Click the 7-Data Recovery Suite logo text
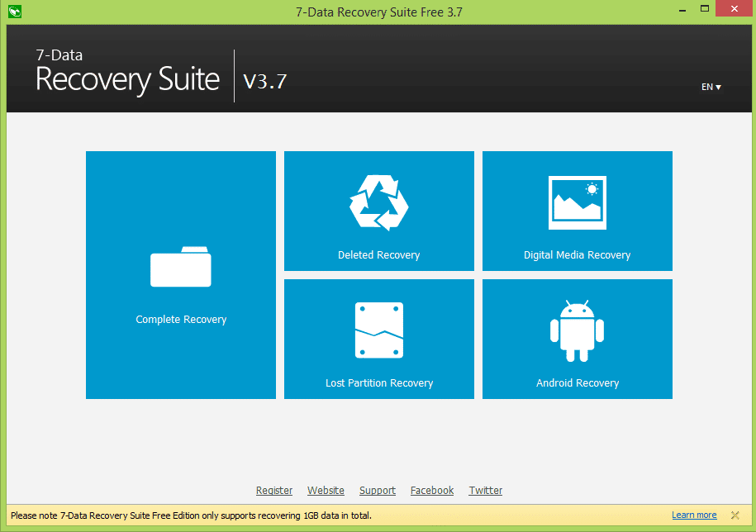756x532 pixels. pos(128,72)
